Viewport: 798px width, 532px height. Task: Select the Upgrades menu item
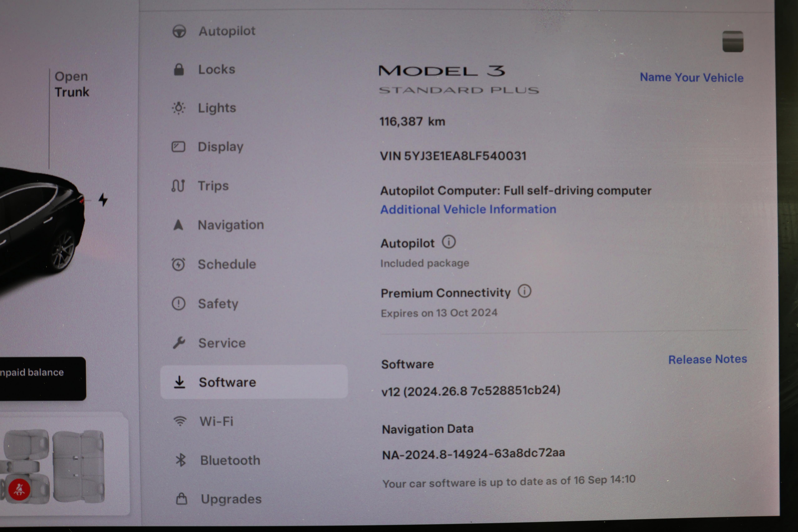pos(231,499)
